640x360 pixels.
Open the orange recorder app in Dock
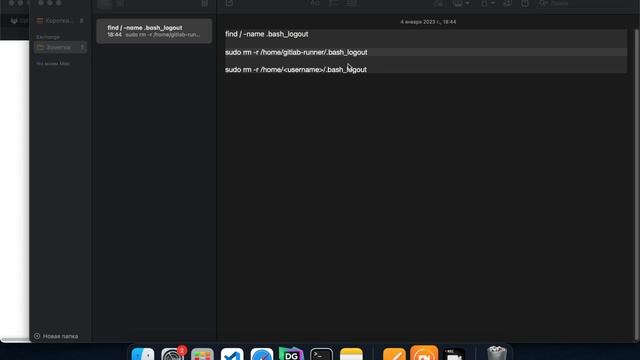pyautogui.click(x=424, y=353)
